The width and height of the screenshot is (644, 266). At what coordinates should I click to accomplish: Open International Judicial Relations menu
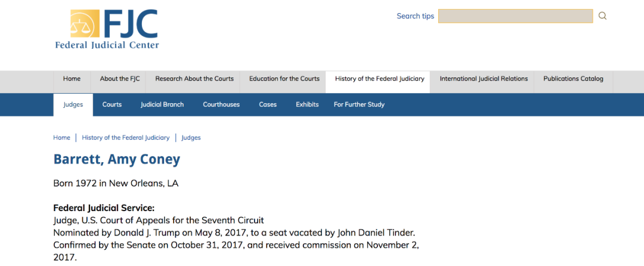pos(484,79)
